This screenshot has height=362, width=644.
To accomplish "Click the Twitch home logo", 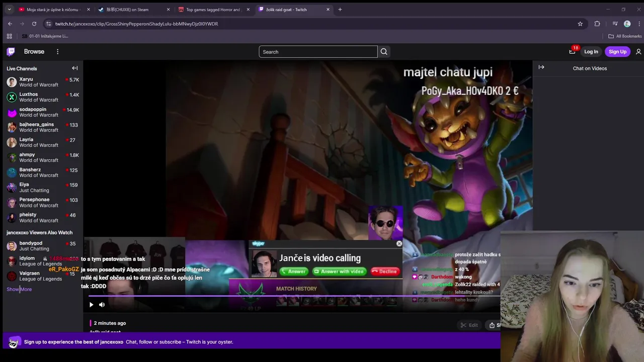I will coord(11,51).
